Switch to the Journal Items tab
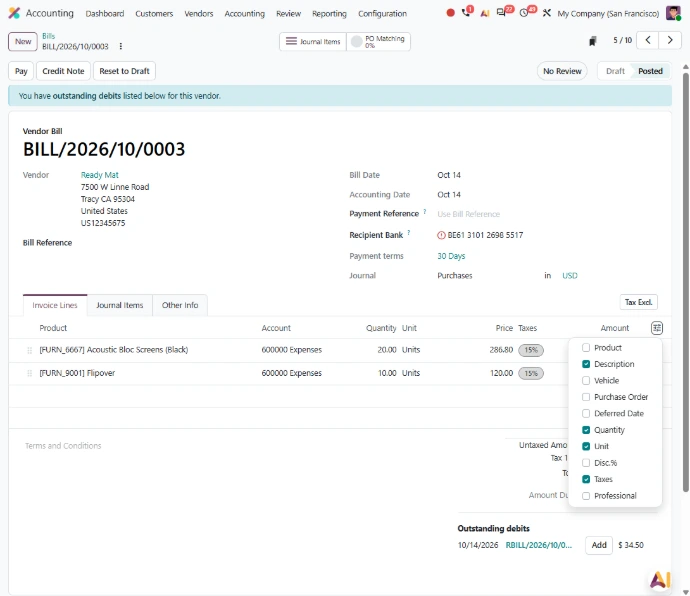This screenshot has width=690, height=596. [x=120, y=305]
